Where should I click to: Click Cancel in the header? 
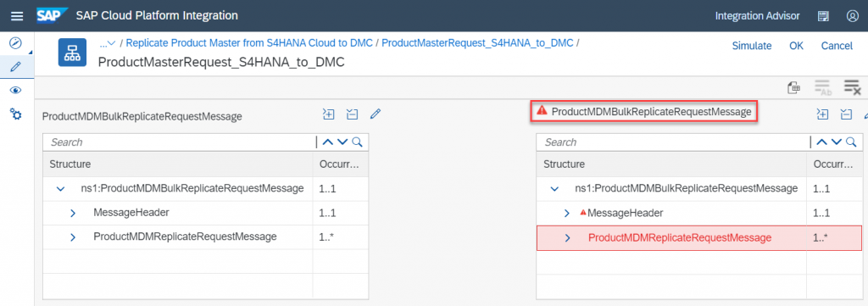(837, 46)
